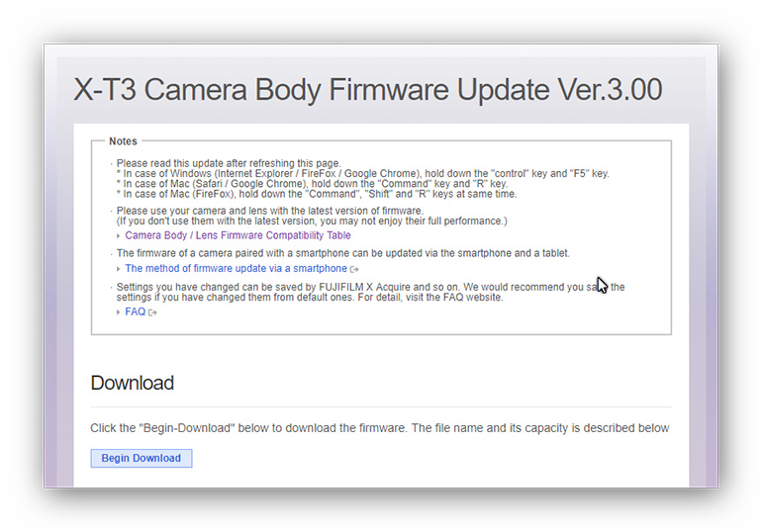Click arrow bullet before smartphone method link
This screenshot has height=532, width=762.
(x=119, y=269)
